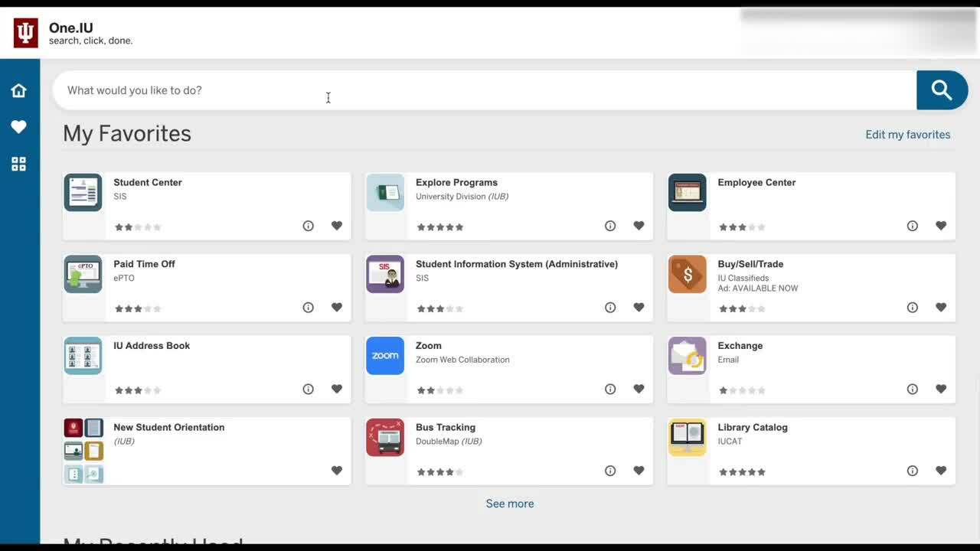980x551 pixels.
Task: Click the 'DoubleMap (IUB)' subtitle
Action: (x=449, y=442)
